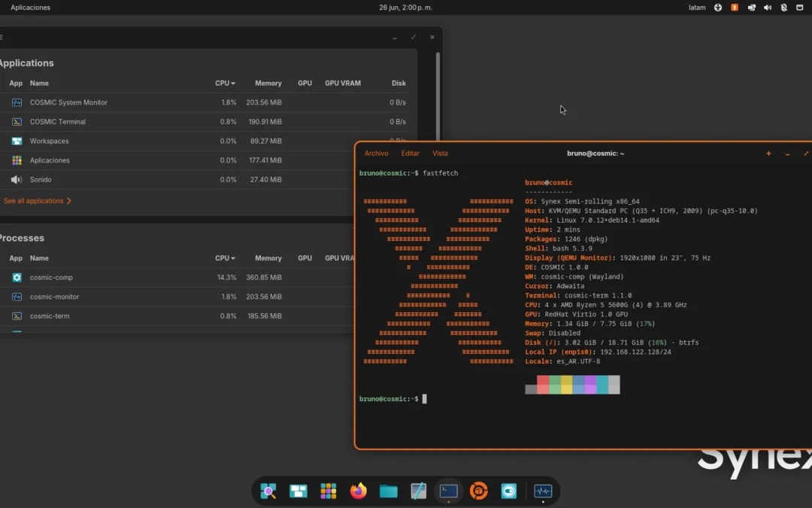
Task: Click the Processes section heading
Action: click(21, 239)
